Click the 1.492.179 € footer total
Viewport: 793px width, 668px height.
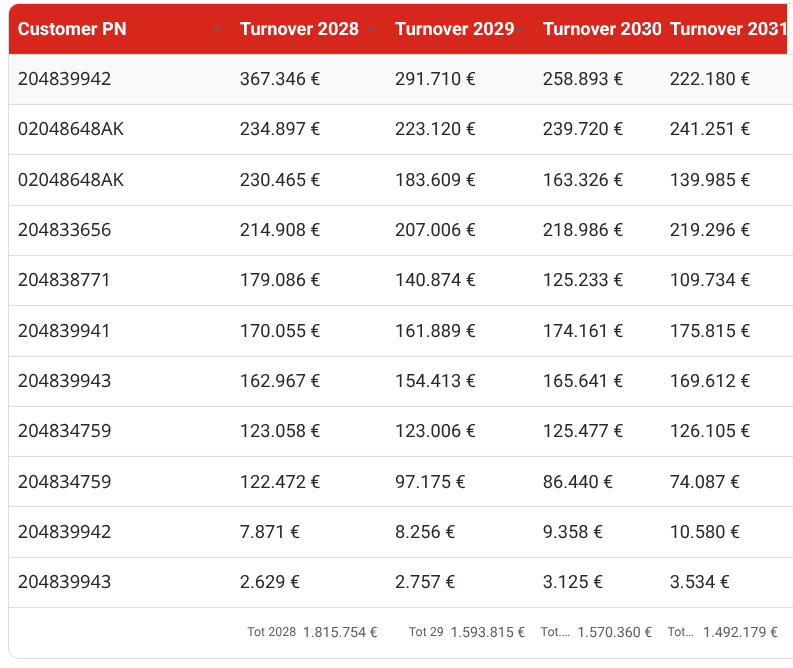(x=740, y=632)
